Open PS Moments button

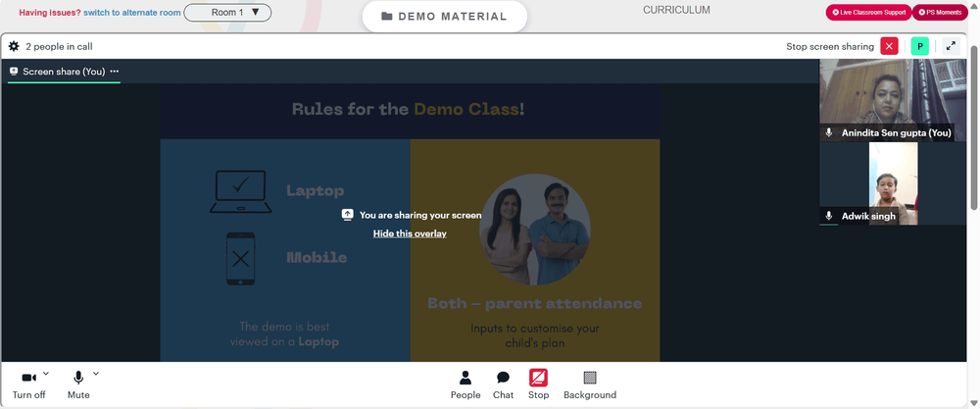point(940,13)
